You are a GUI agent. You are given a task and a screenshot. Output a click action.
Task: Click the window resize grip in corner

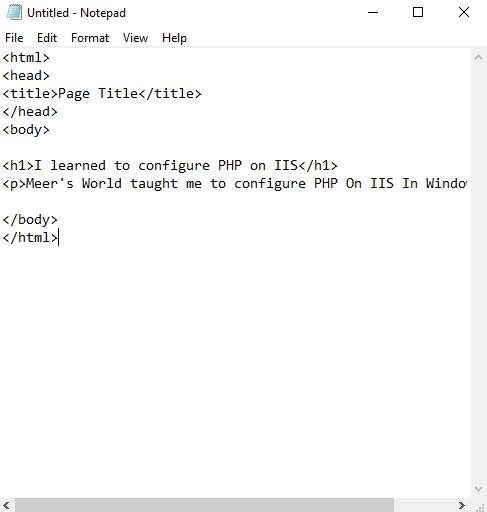[479, 505]
